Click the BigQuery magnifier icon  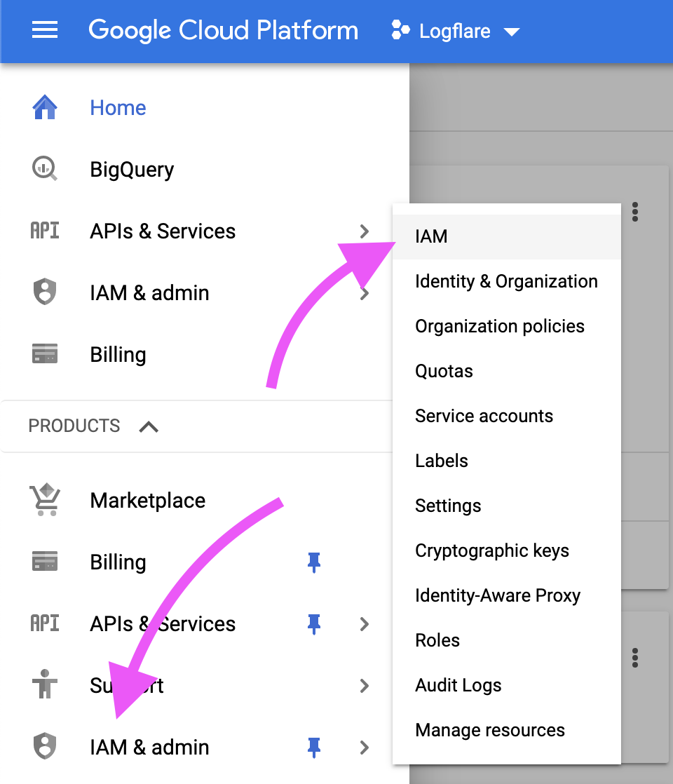pos(45,169)
